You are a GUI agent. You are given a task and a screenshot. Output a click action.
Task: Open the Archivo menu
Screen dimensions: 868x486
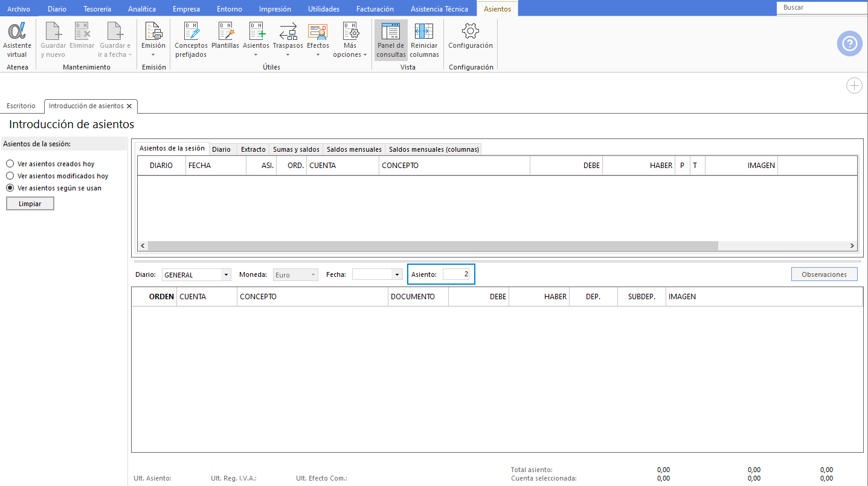19,9
